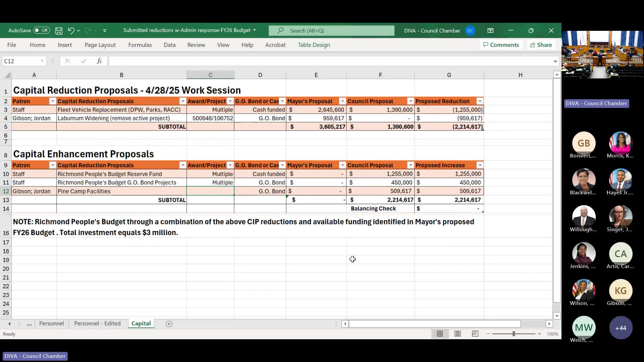Switch to Page Layout view icon
The height and width of the screenshot is (362, 644).
coord(458,334)
